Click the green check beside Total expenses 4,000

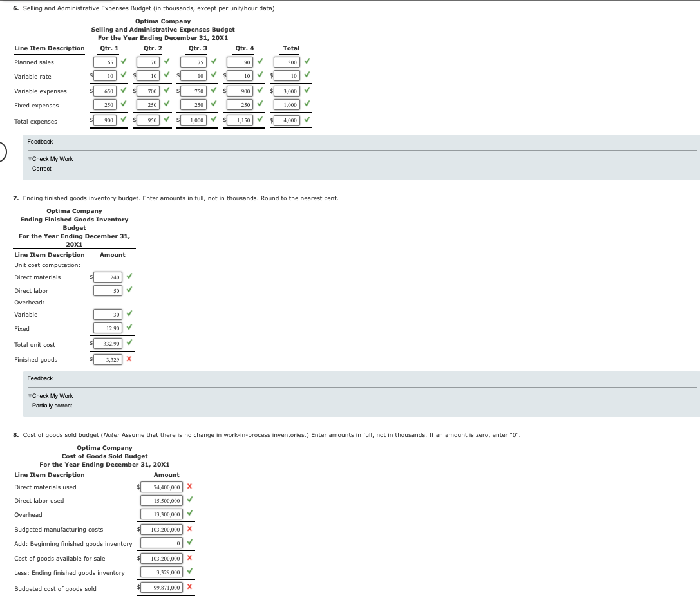coord(307,119)
